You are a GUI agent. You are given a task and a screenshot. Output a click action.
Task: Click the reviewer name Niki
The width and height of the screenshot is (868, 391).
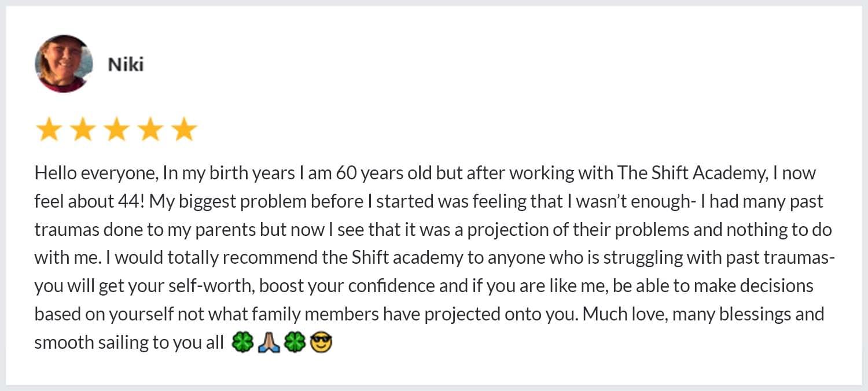pos(126,65)
